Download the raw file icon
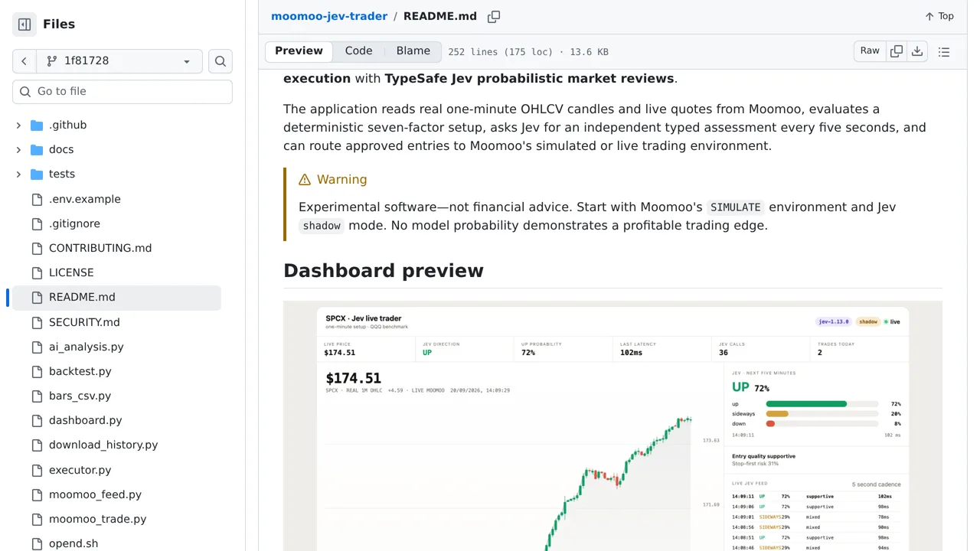Screen dimensions: 980x551 pos(917,51)
